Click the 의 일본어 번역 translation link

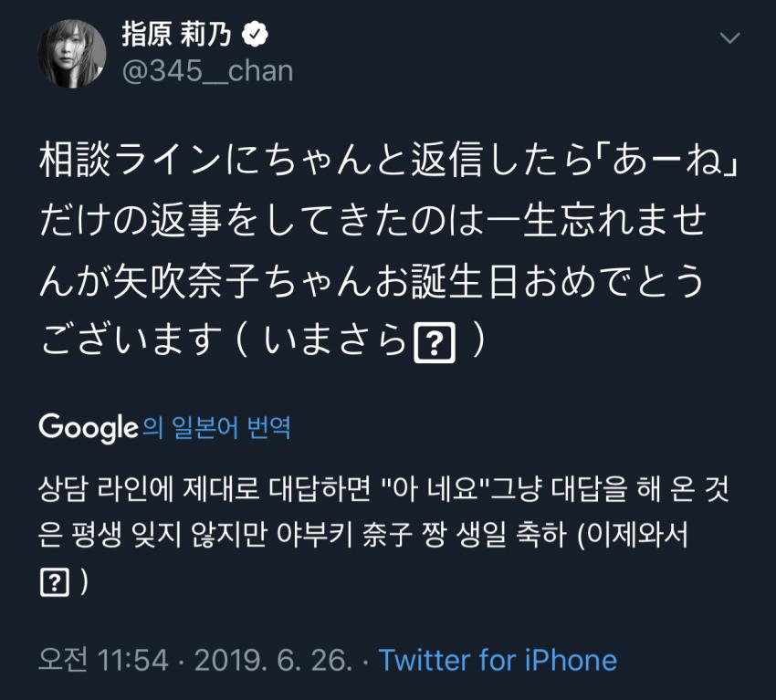(216, 427)
